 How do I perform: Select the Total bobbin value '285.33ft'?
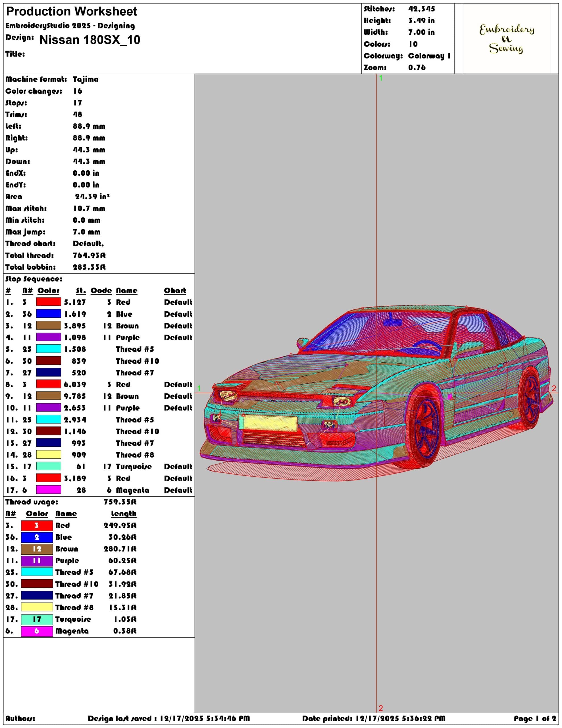(89, 267)
